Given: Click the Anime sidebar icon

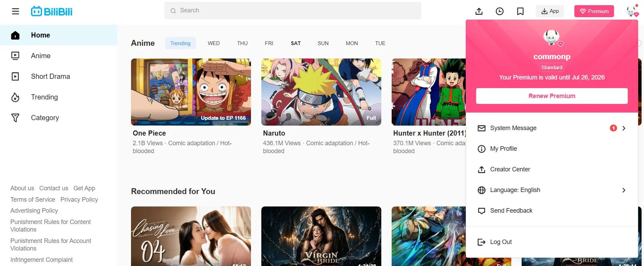Looking at the screenshot, I should 15,56.
